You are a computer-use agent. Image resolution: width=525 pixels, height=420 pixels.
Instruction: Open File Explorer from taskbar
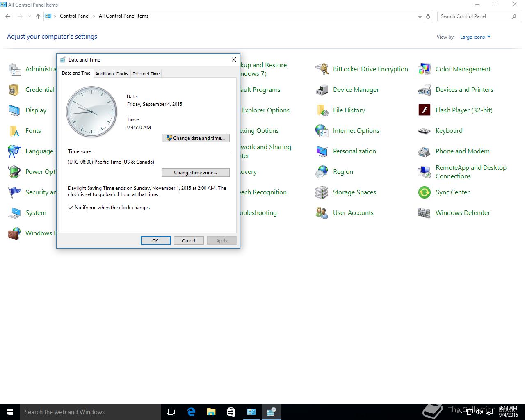pos(211,412)
